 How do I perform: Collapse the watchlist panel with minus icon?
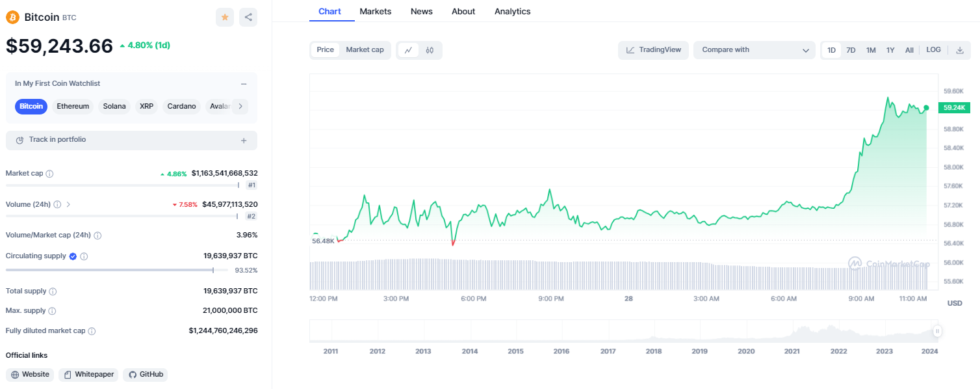pos(244,84)
